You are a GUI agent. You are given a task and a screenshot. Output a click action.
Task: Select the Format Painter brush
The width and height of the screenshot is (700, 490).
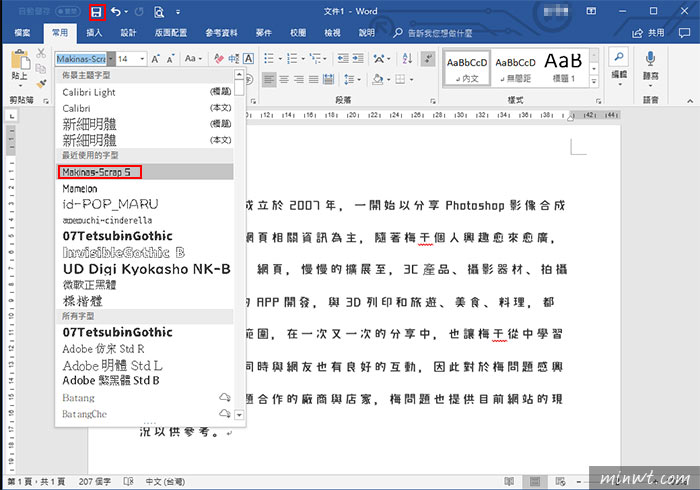click(41, 83)
